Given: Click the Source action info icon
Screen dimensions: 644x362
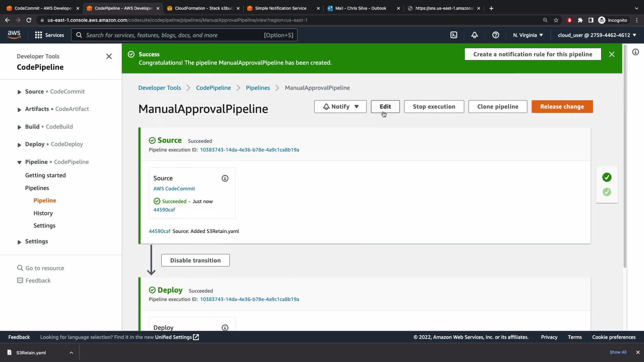Looking at the screenshot, I should pos(225,178).
